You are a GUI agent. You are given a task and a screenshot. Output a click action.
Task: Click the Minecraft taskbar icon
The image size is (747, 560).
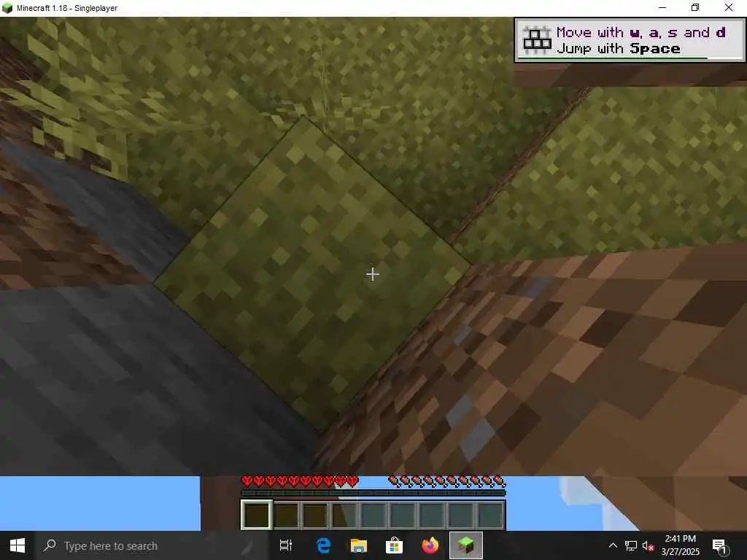coord(465,545)
